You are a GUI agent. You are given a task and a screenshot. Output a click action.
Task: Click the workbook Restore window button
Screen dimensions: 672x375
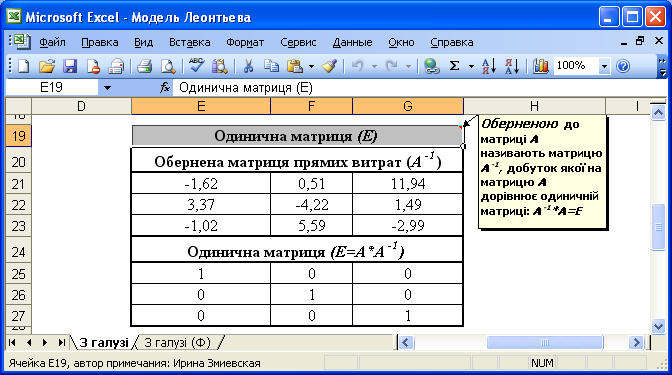(x=640, y=41)
